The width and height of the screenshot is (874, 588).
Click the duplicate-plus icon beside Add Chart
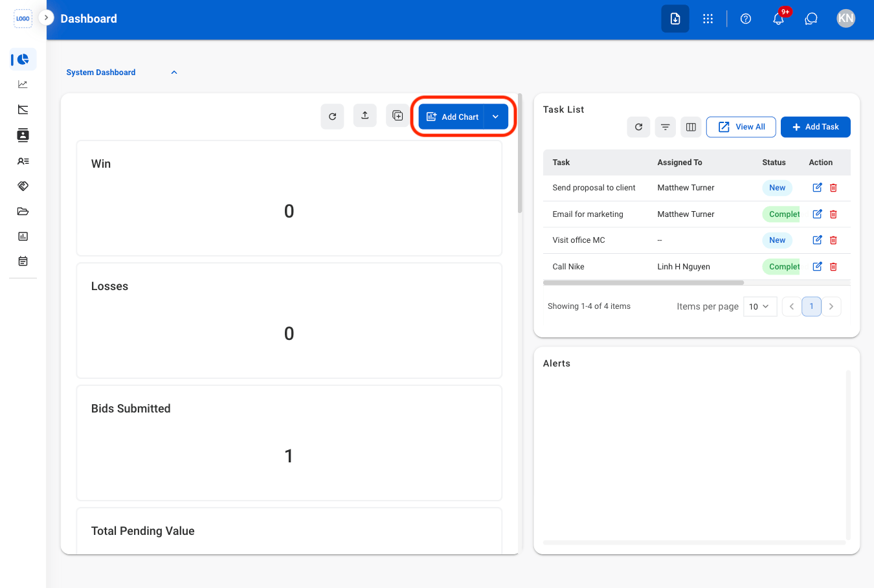pos(398,115)
